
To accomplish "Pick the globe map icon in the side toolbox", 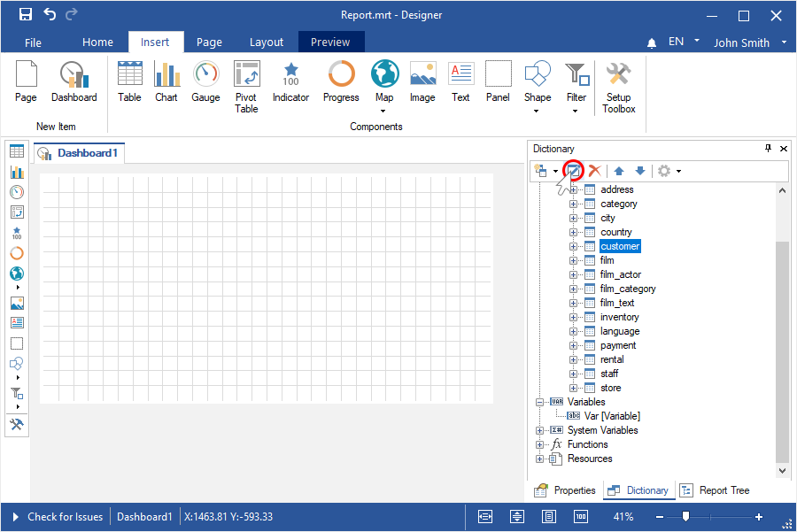I will click(x=17, y=274).
